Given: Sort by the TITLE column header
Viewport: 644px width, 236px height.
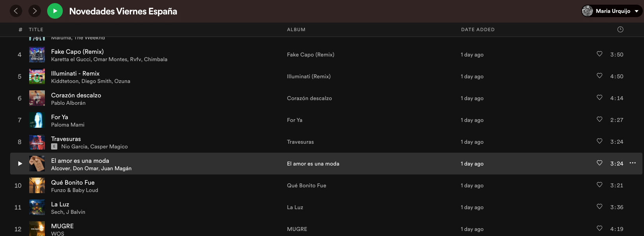Looking at the screenshot, I should pyautogui.click(x=36, y=30).
